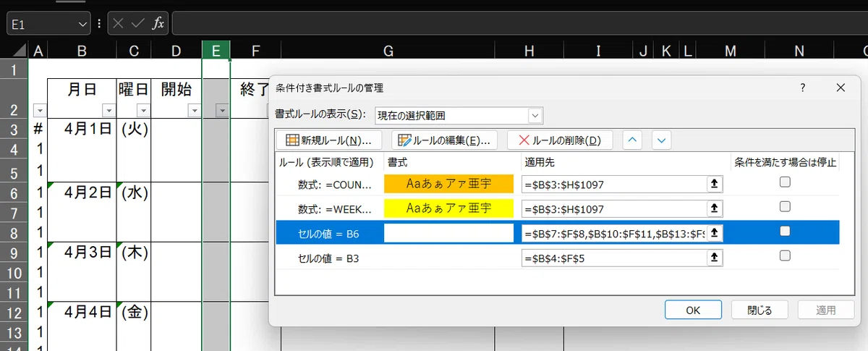
Task: Click the OK button
Action: (x=692, y=310)
